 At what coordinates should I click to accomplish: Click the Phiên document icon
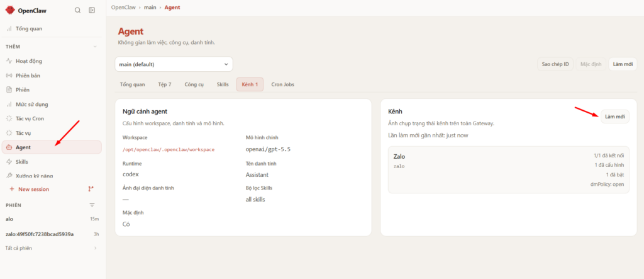tap(9, 89)
